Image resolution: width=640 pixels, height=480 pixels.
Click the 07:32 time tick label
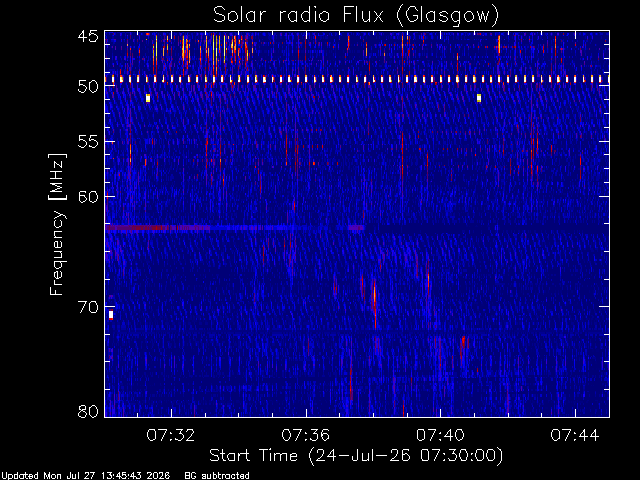coord(171,435)
